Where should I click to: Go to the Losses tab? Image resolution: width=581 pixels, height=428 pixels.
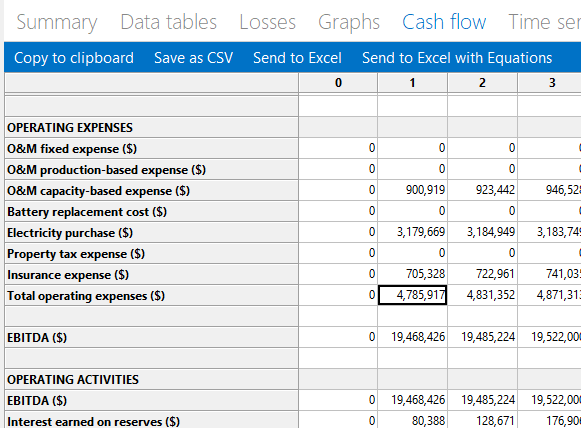pos(268,22)
